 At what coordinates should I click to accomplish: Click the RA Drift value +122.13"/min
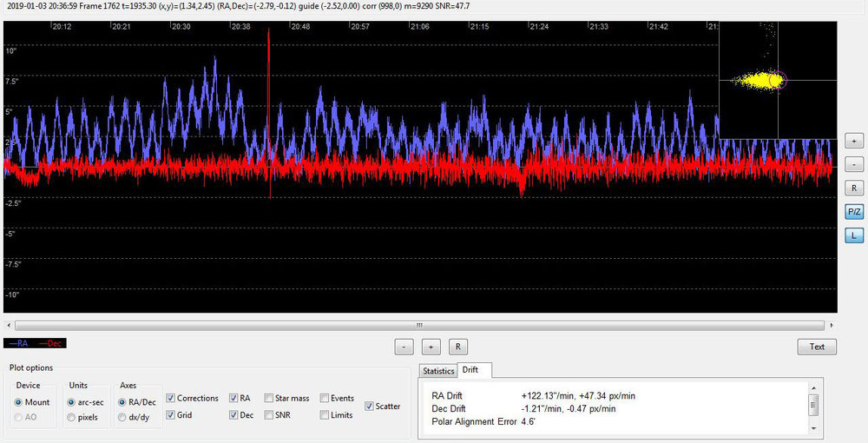(549, 396)
